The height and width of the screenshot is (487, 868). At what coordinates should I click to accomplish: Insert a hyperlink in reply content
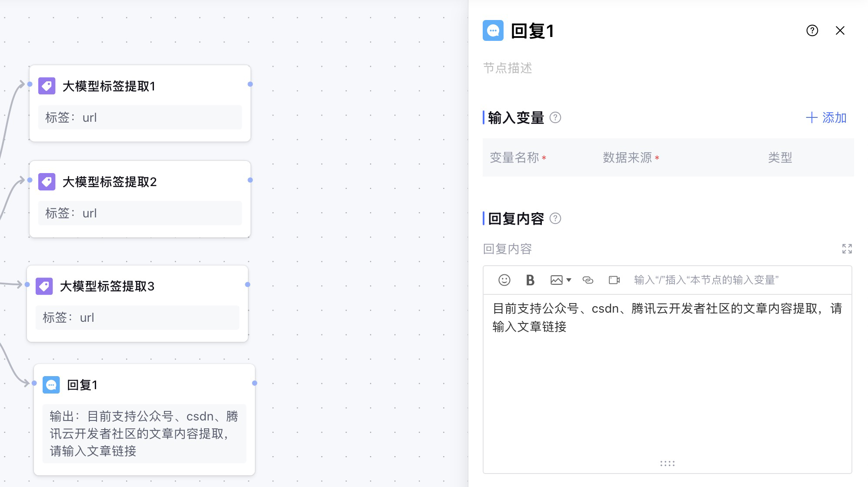click(x=588, y=280)
